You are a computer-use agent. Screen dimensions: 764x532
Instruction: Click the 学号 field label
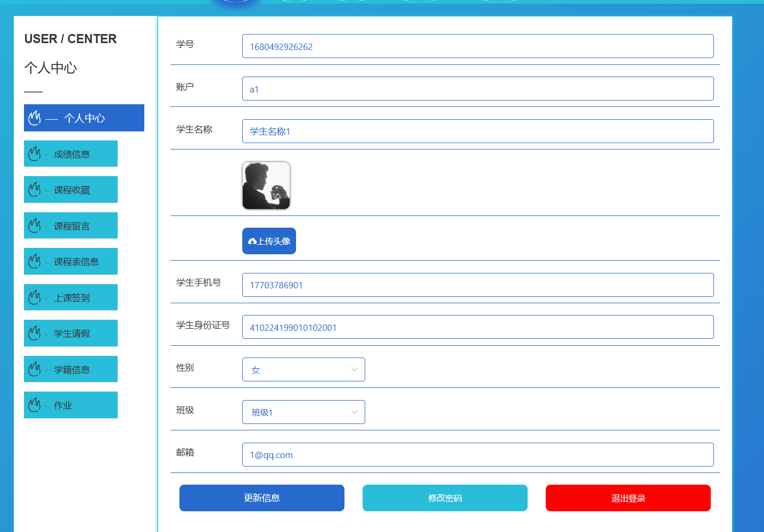click(x=185, y=44)
